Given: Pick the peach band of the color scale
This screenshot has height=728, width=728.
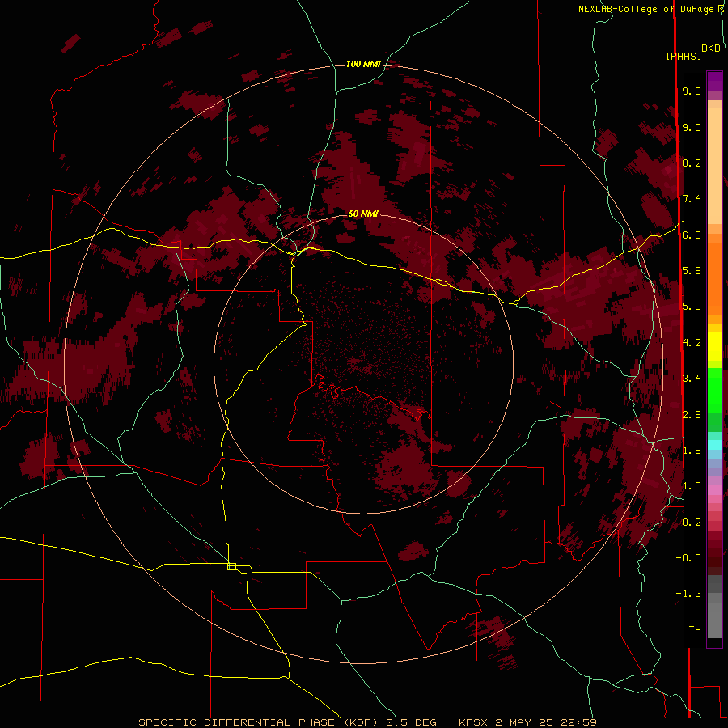Looking at the screenshot, I should pos(714,166).
